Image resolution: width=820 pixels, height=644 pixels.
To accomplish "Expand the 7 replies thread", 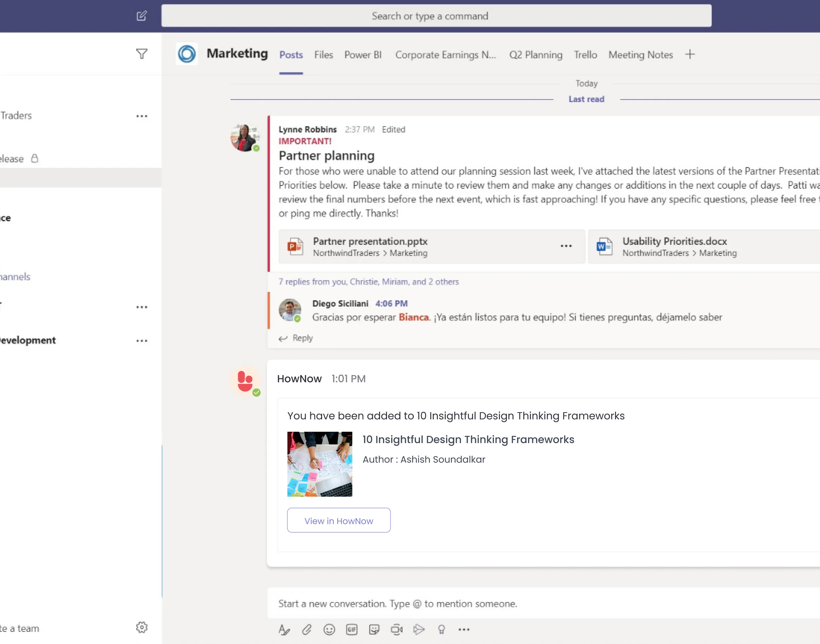I will 368,282.
